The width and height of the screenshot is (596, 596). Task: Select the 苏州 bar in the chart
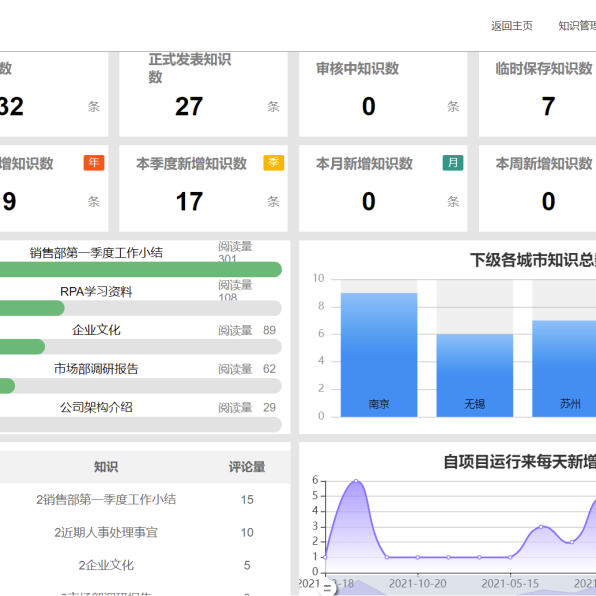pyautogui.click(x=564, y=369)
